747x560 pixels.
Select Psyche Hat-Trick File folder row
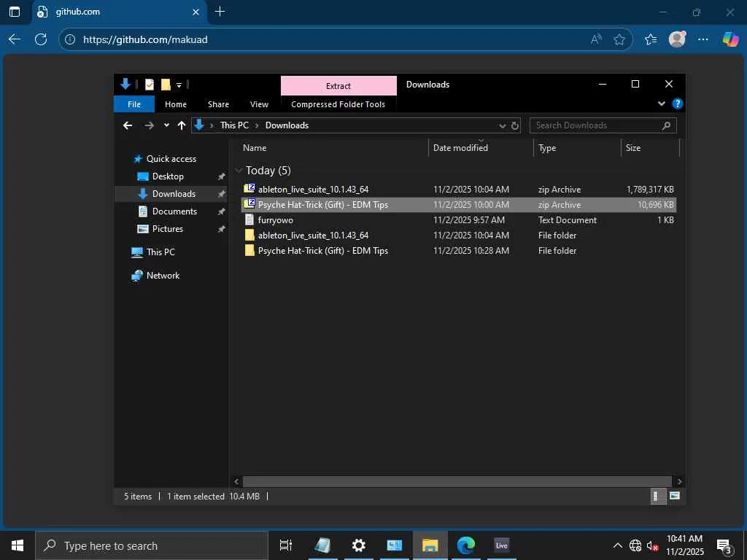click(458, 251)
